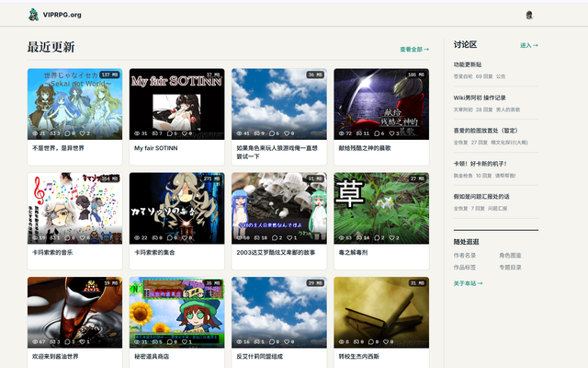Click downloads icon on 毒之解毒剂 card

point(359,237)
